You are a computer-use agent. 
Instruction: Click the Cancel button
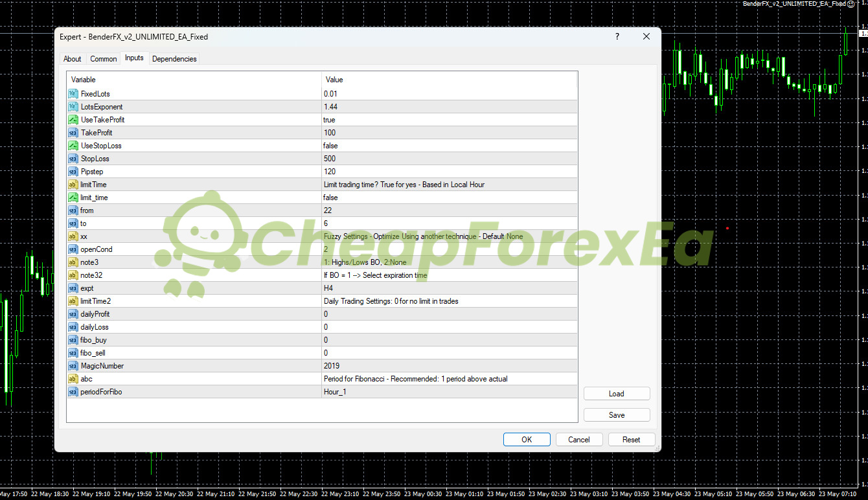pyautogui.click(x=579, y=439)
